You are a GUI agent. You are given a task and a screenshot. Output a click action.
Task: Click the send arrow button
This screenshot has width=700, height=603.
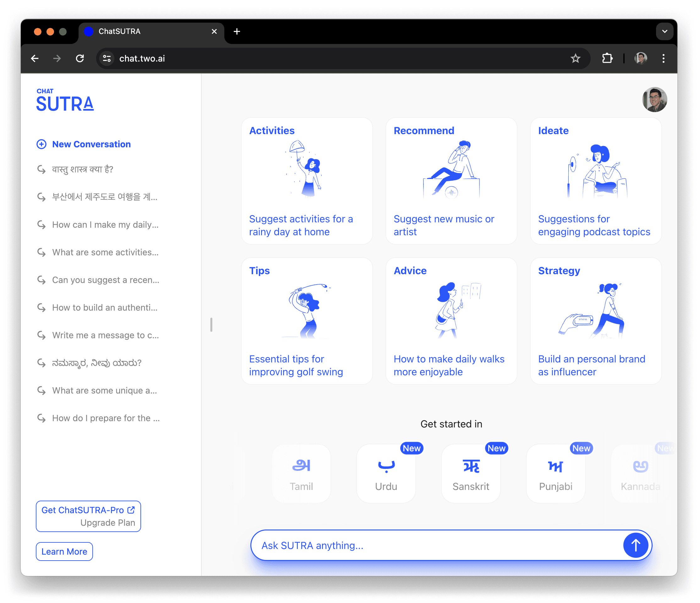point(635,545)
